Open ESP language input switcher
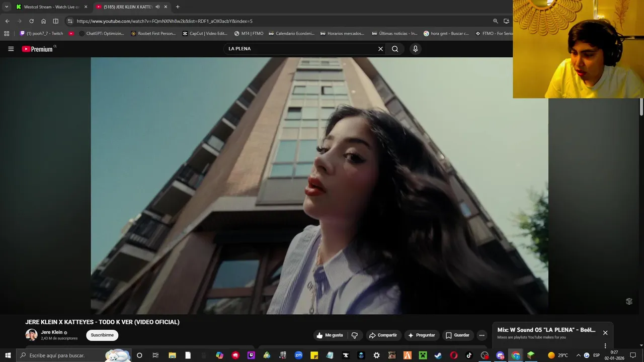Image resolution: width=644 pixels, height=362 pixels. coord(596,355)
